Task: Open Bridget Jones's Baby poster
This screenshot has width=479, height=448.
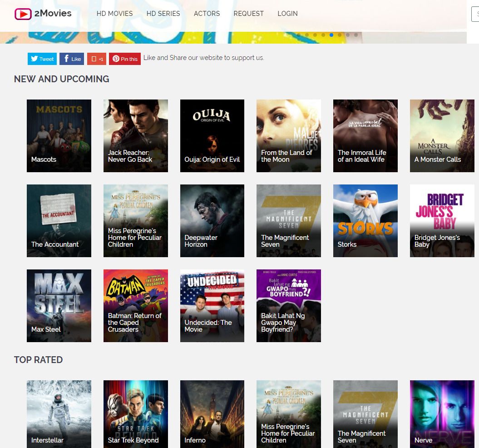Action: 442,221
